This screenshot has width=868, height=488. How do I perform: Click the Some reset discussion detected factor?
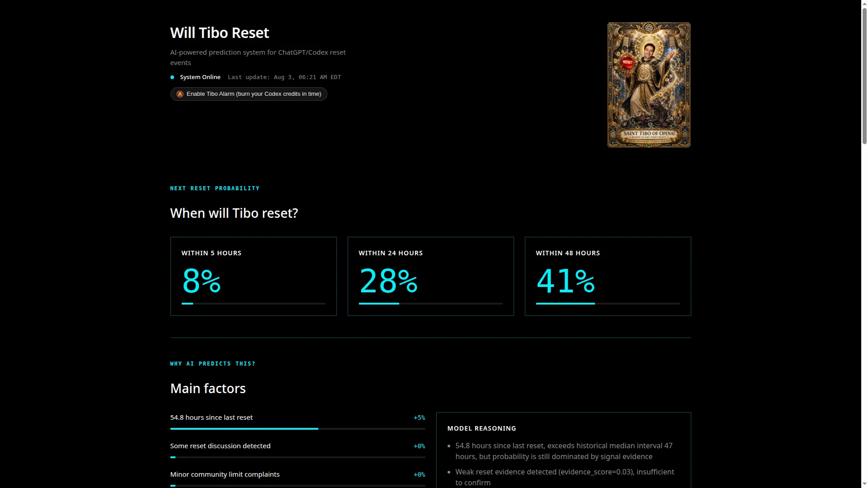click(221, 446)
